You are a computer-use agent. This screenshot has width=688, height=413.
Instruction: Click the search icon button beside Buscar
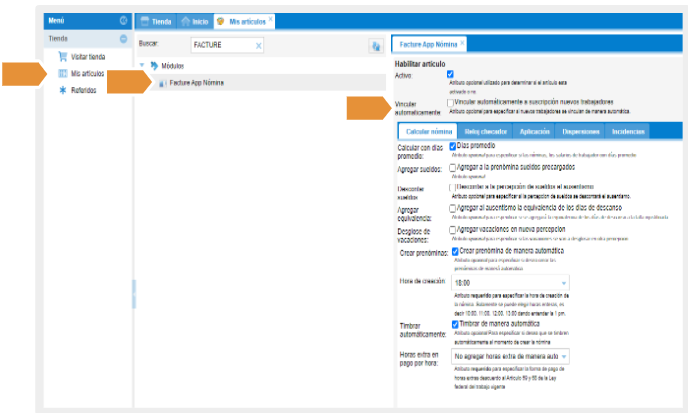(x=376, y=46)
